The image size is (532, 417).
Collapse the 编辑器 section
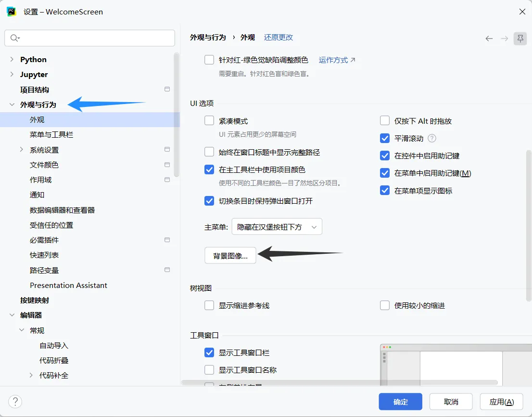tap(12, 315)
